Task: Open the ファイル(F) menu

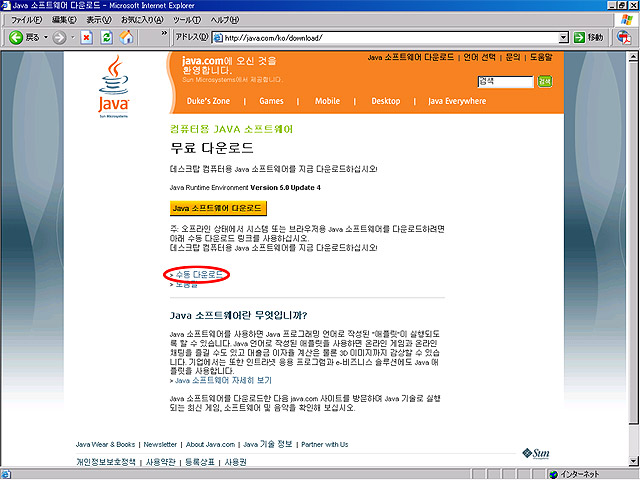Action: click(x=26, y=20)
